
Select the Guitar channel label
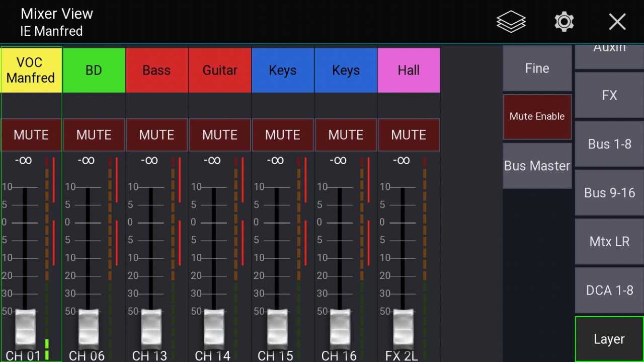(220, 70)
